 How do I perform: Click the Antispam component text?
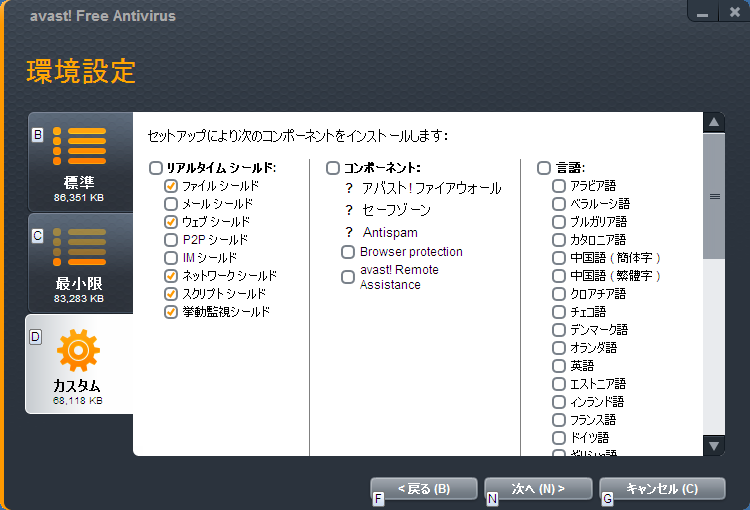[x=390, y=233]
